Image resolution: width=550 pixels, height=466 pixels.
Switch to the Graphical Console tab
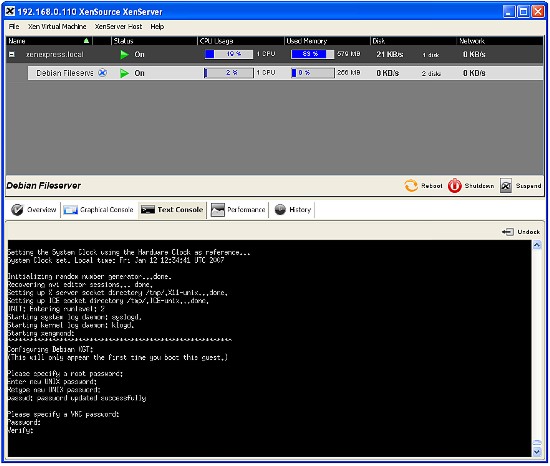click(x=99, y=210)
